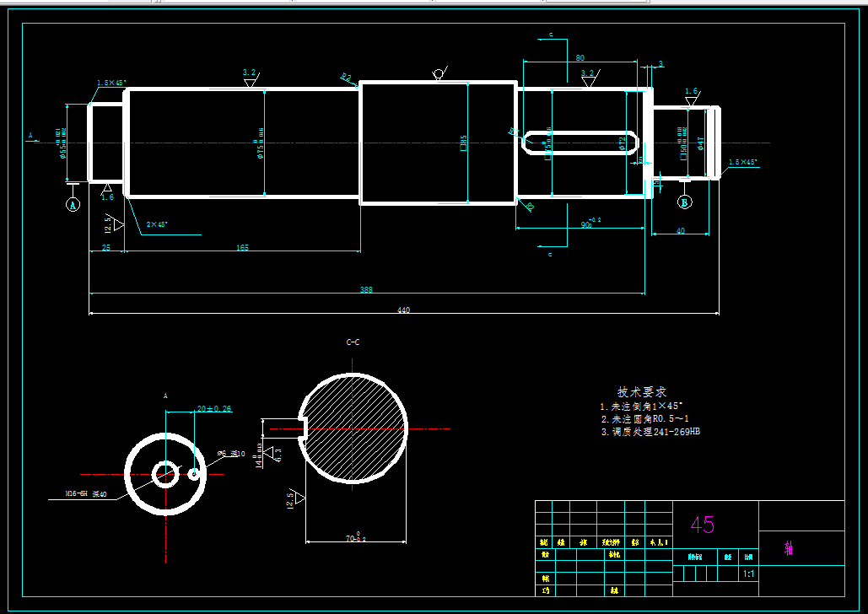Click the Φ6 hole depth 10 callout
Image resolution: width=868 pixels, height=614 pixels.
pos(231,454)
